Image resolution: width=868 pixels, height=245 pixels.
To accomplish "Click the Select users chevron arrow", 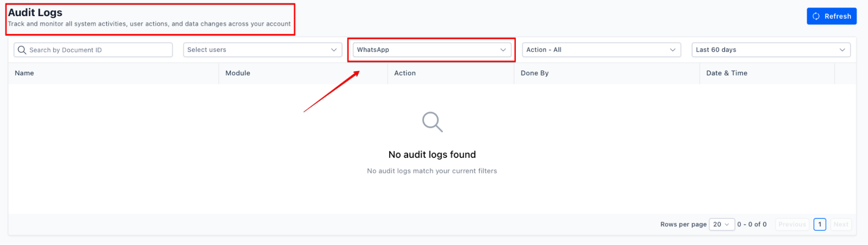I will [333, 50].
